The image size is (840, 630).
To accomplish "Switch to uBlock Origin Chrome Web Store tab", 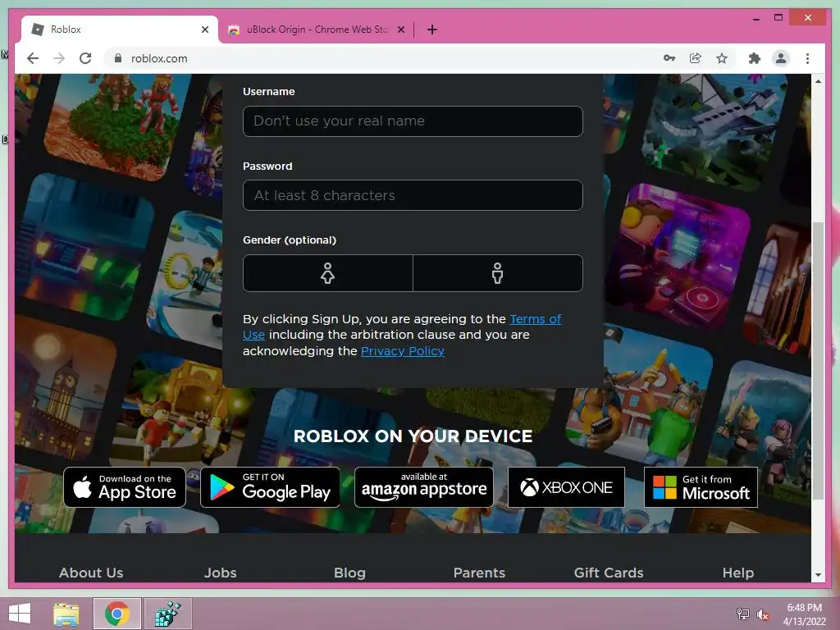I will 316,30.
